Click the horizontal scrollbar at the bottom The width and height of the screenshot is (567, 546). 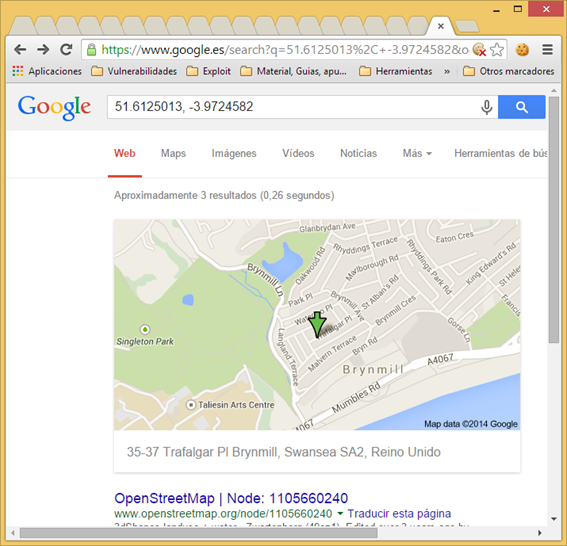[x=199, y=533]
